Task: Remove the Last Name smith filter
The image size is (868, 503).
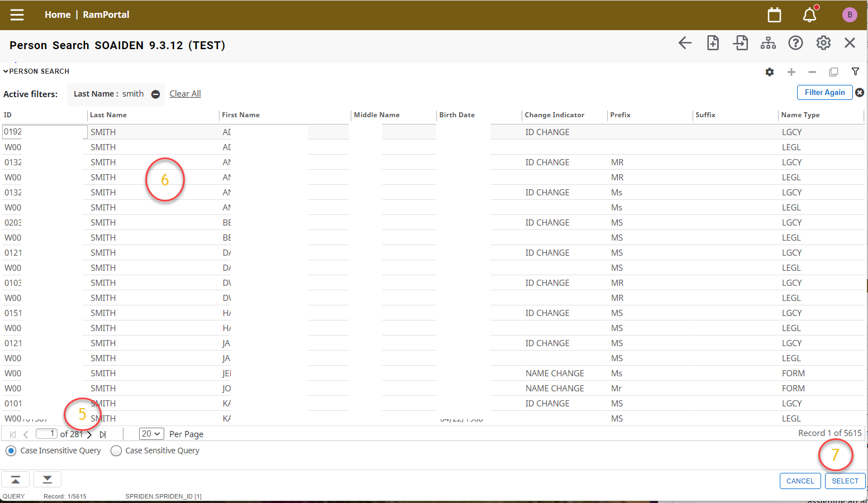Action: click(x=156, y=94)
